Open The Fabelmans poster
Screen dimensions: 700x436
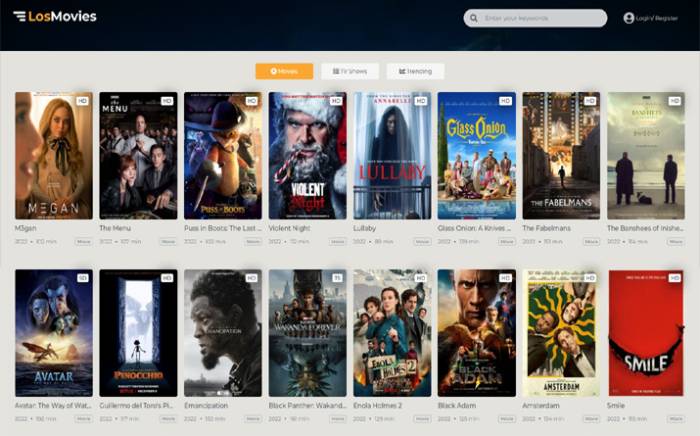(561, 155)
